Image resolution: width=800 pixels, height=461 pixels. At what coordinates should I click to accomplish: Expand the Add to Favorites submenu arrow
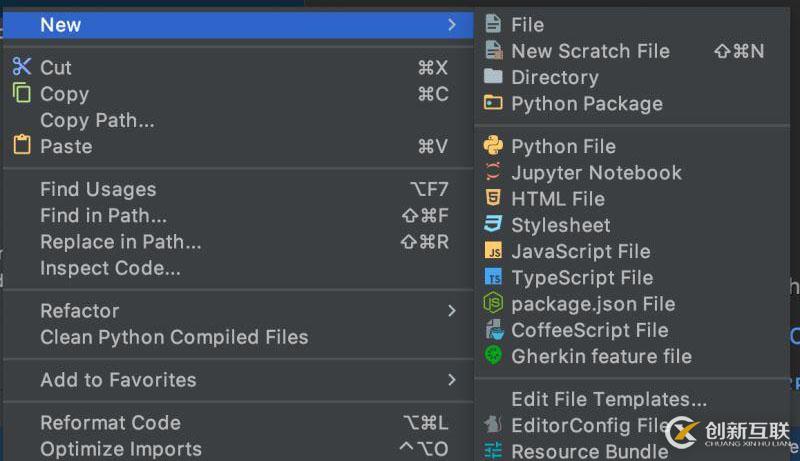[x=452, y=380]
